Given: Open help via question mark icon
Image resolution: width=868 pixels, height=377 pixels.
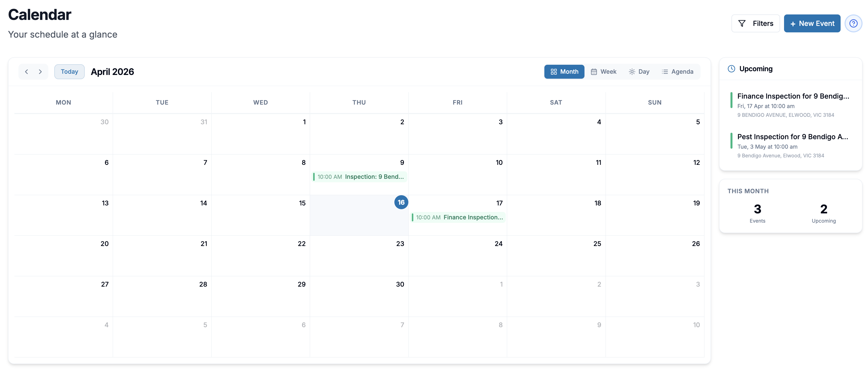Looking at the screenshot, I should [x=853, y=24].
